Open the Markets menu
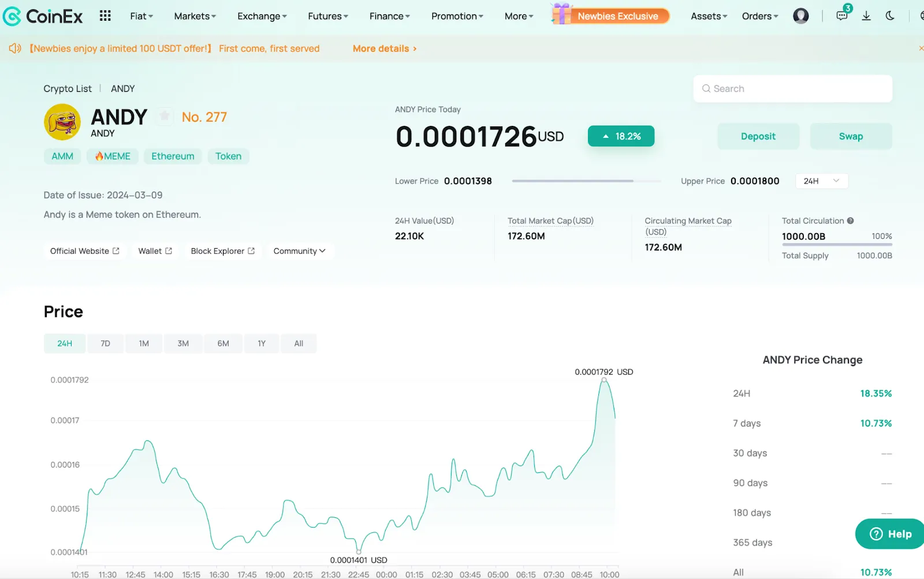Viewport: 924px width, 579px height. click(x=195, y=16)
